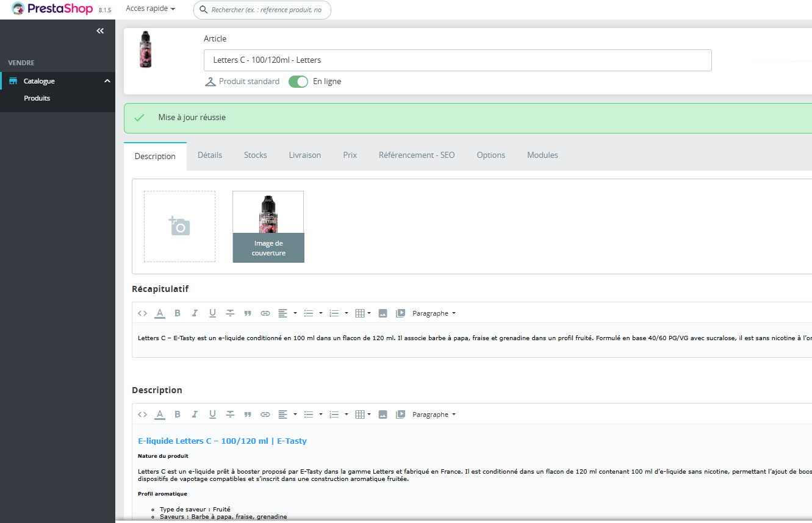
Task: Apply italic in Description editor toolbar
Action: [195, 414]
